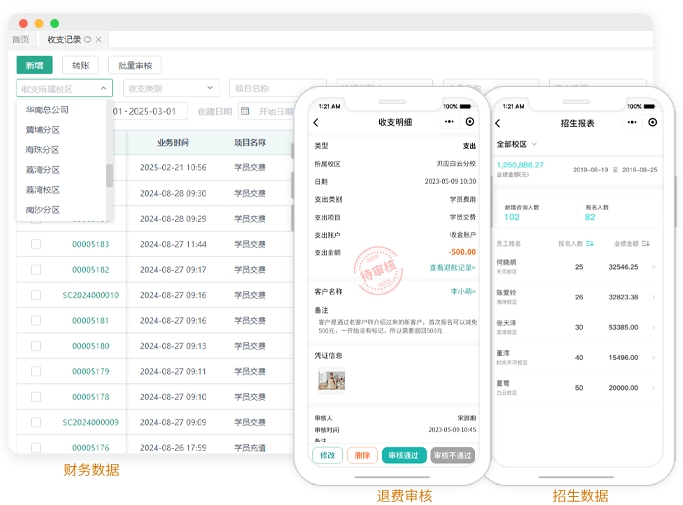The height and width of the screenshot is (505, 683).
Task: Check the box for record 00005182
Action: click(36, 270)
